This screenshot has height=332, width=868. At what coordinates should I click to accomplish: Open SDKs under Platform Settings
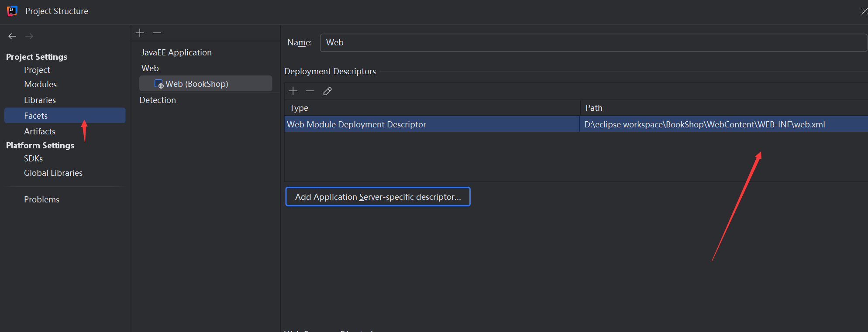pos(33,158)
